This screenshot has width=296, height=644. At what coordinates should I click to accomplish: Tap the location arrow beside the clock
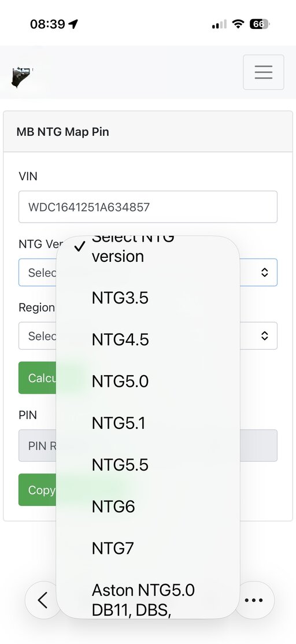73,24
